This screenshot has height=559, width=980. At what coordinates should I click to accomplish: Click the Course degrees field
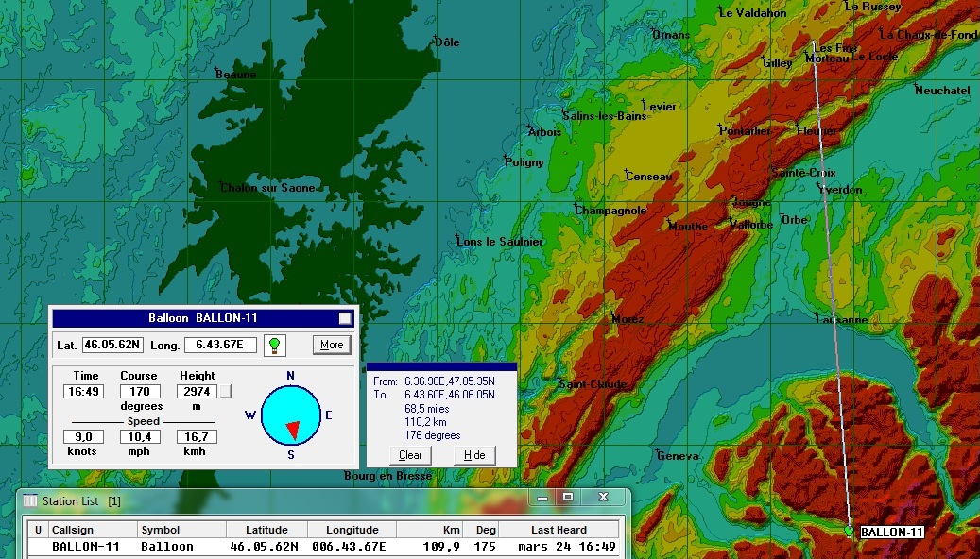(x=139, y=391)
